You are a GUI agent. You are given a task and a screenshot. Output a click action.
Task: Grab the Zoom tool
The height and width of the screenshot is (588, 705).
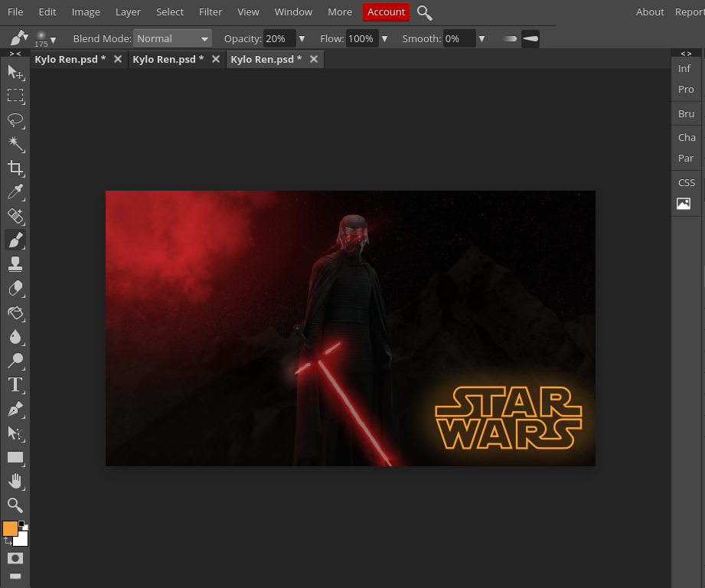click(15, 505)
